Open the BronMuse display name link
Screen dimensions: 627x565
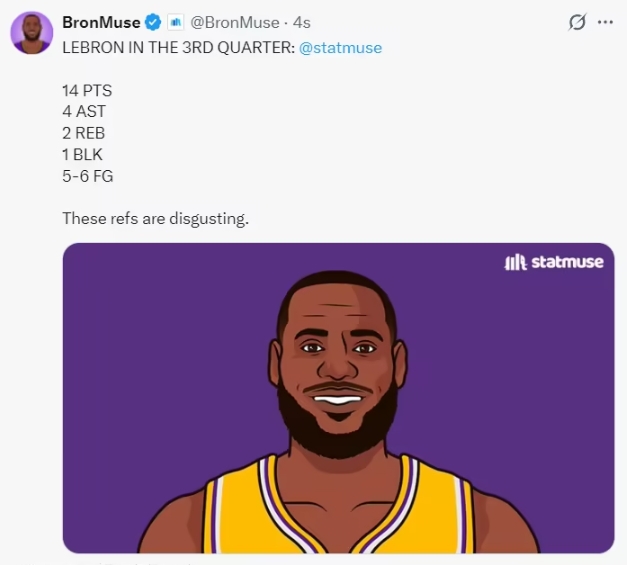point(101,22)
